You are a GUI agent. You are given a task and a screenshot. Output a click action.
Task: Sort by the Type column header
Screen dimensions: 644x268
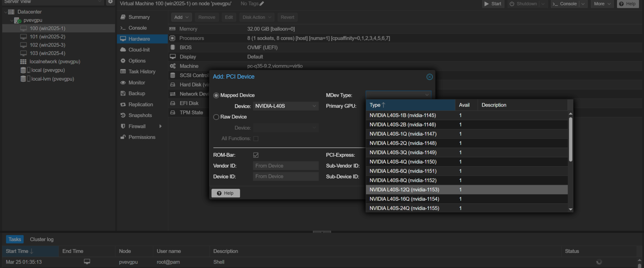point(410,105)
